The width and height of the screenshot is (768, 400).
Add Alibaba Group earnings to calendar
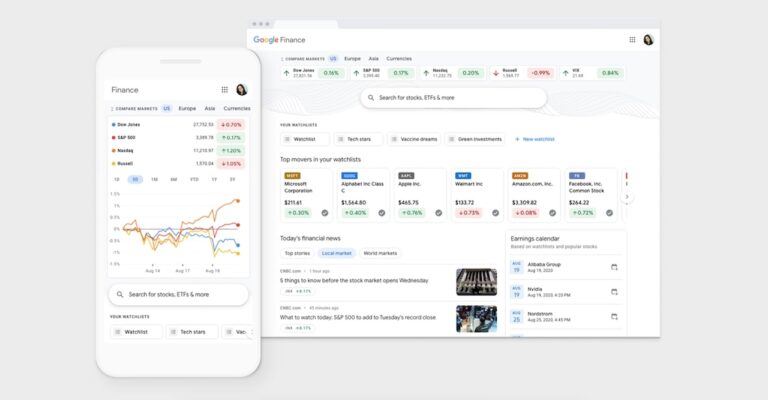[x=614, y=267]
